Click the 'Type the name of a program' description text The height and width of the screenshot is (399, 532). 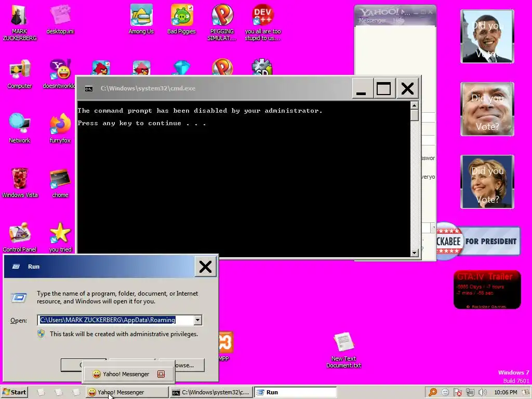click(x=117, y=297)
